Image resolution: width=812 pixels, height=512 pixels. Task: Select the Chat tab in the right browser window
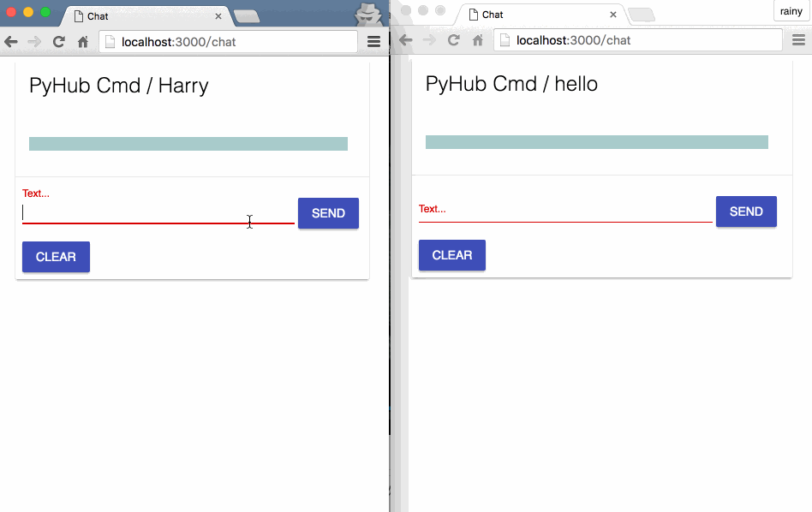pyautogui.click(x=541, y=15)
